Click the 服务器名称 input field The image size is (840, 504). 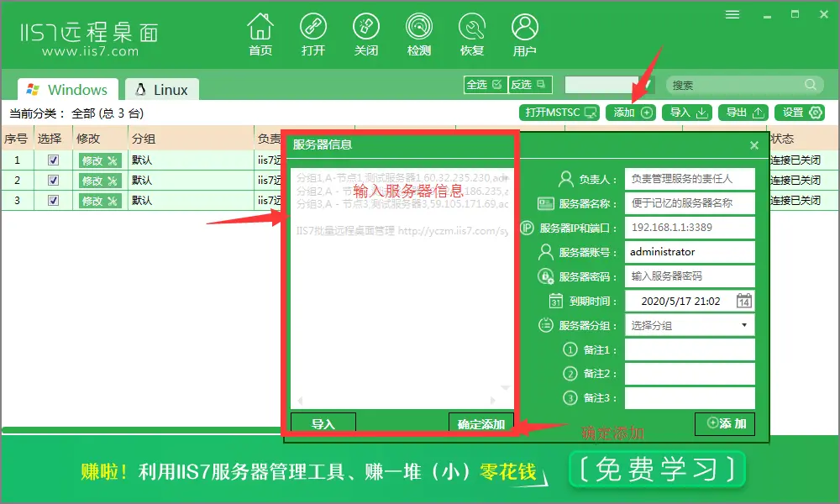click(x=690, y=203)
